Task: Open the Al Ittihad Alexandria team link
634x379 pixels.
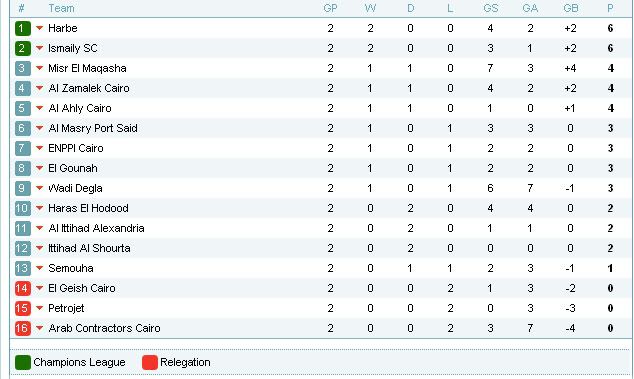Action: (x=96, y=229)
